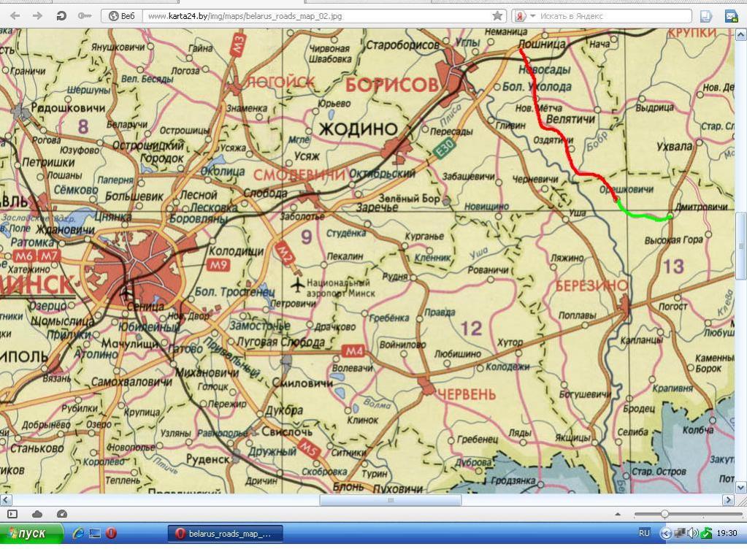Click the vertical scrollbar down arrow
The width and height of the screenshot is (747, 560).
tap(741, 487)
